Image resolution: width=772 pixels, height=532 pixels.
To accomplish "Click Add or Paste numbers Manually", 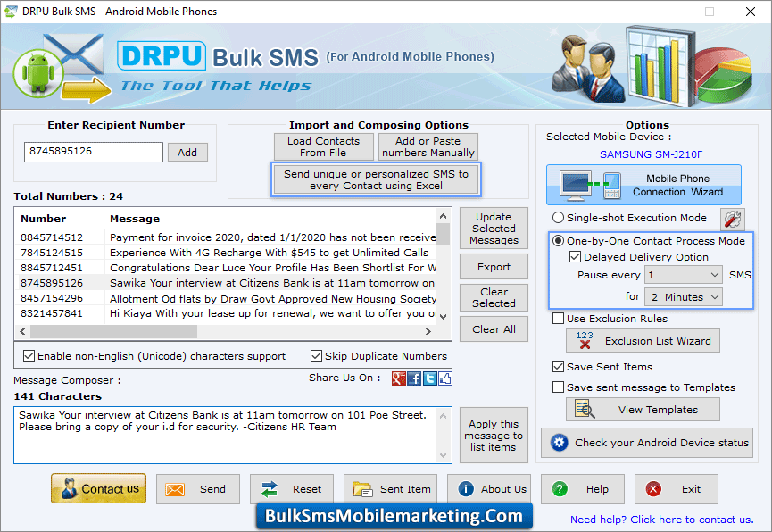I will coord(428,146).
